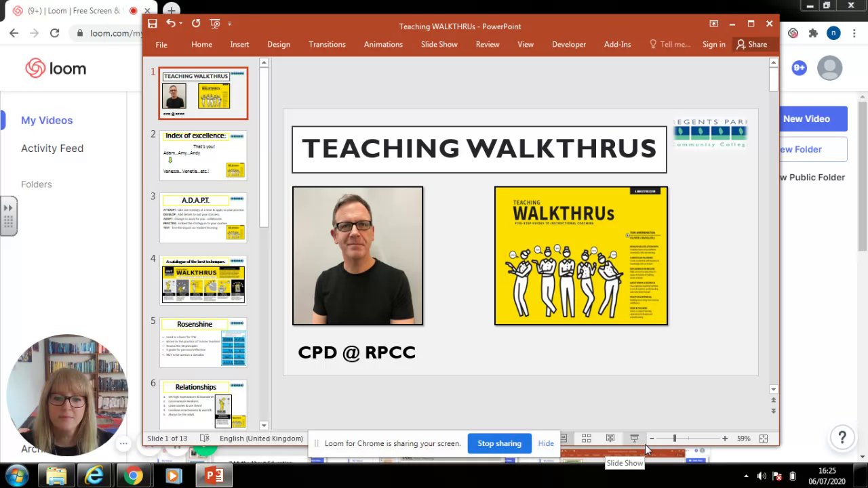
Task: Open the Review ribbon tab
Action: pos(488,44)
